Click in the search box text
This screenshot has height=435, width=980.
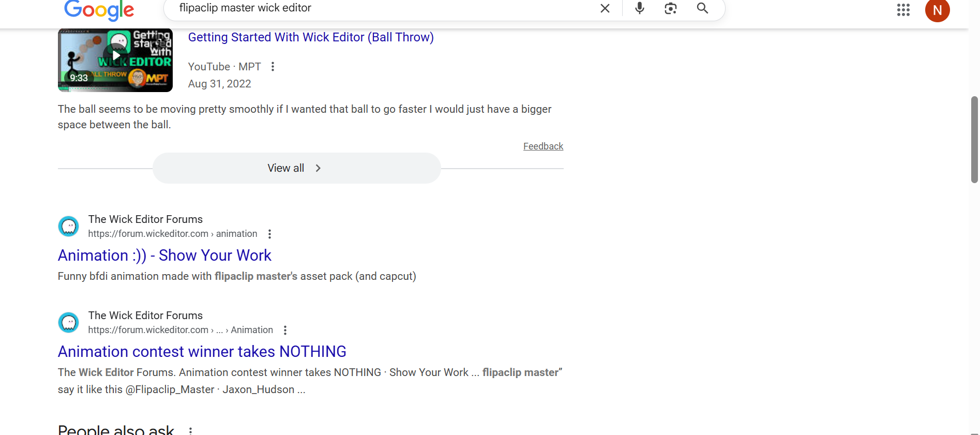[245, 8]
